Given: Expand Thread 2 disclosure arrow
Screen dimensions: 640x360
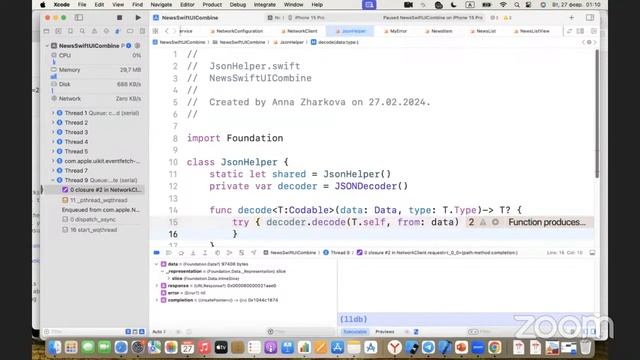Looking at the screenshot, I should tap(53, 122).
